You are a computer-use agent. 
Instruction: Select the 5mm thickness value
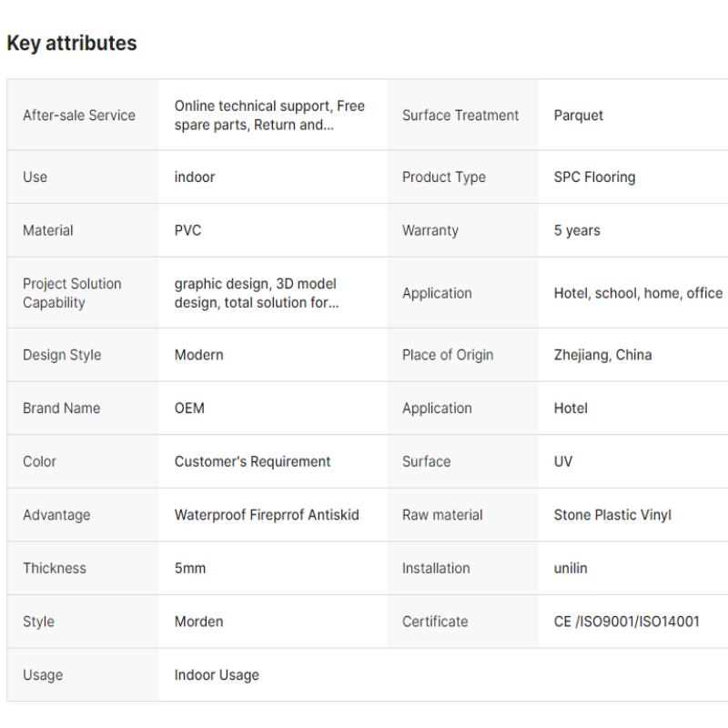(190, 568)
